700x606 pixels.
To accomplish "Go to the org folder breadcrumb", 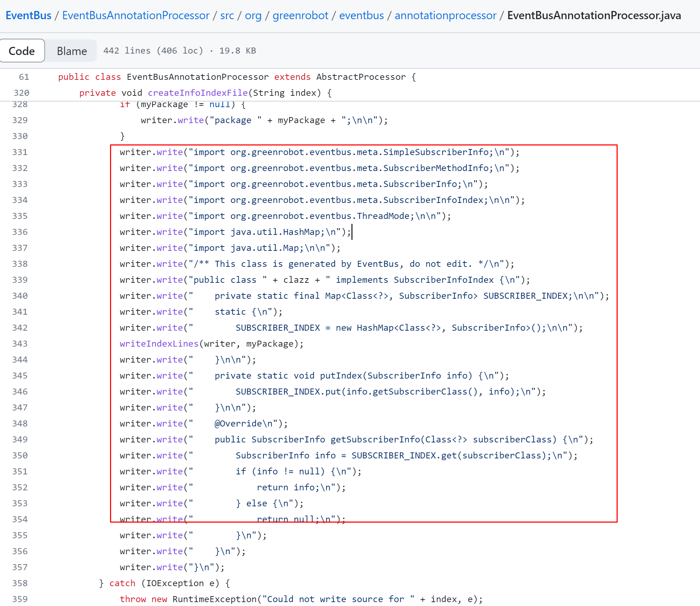I will [253, 16].
